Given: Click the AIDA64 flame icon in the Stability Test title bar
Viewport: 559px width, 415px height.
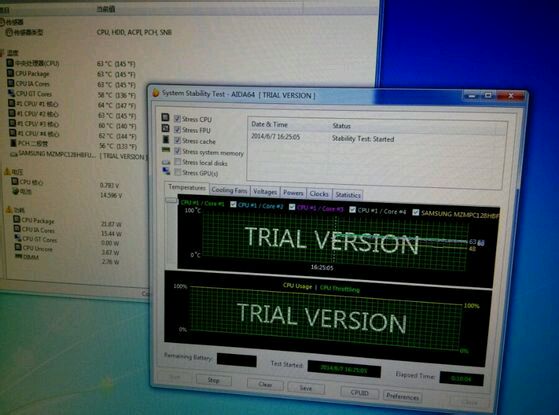Looking at the screenshot, I should [x=155, y=93].
